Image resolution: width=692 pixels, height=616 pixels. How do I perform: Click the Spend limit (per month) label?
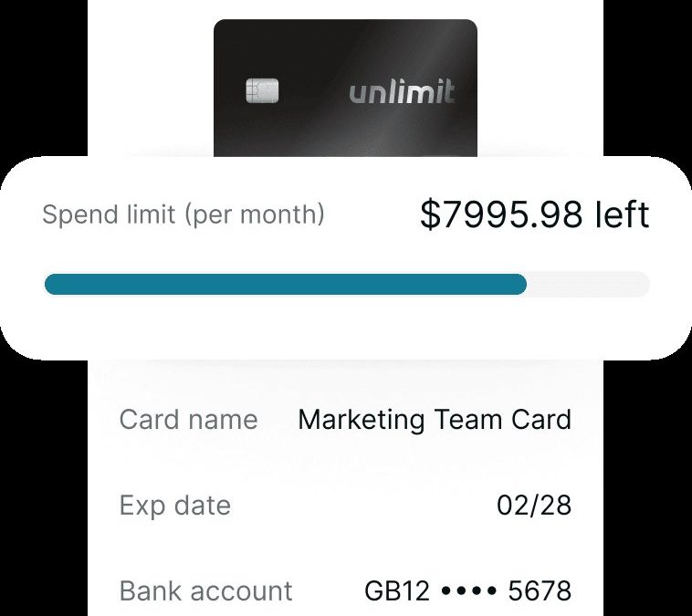(183, 214)
